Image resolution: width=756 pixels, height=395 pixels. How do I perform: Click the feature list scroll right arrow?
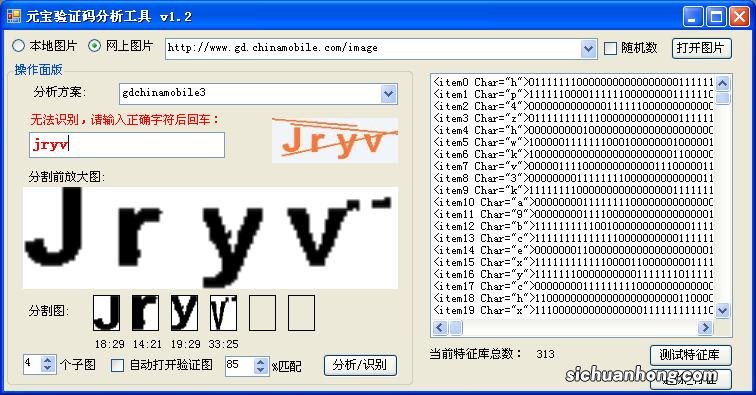coord(705,328)
